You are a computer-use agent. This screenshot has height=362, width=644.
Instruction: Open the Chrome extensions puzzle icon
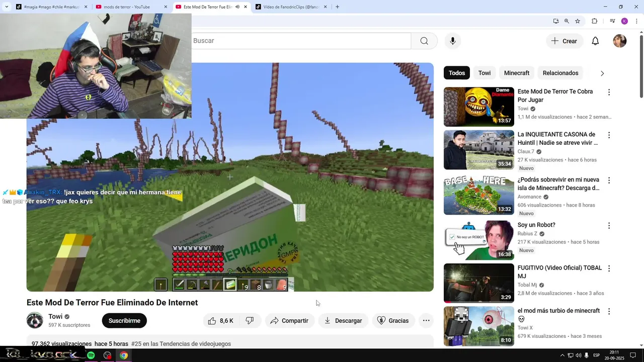point(594,21)
